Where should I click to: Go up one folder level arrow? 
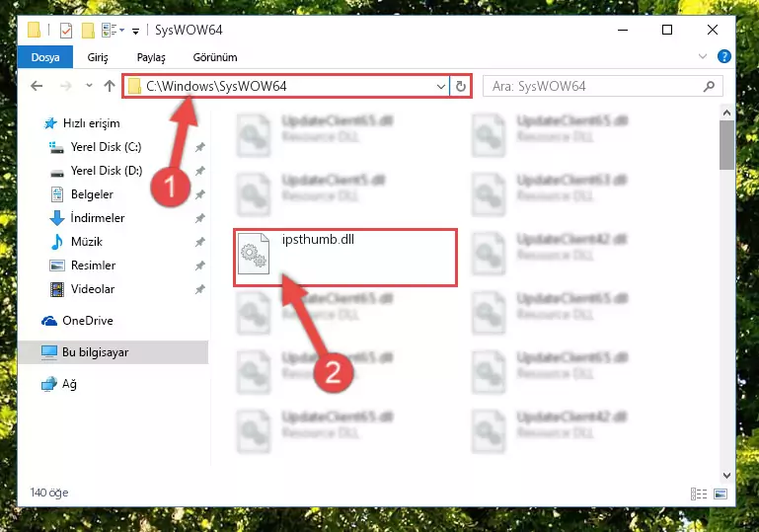110,86
